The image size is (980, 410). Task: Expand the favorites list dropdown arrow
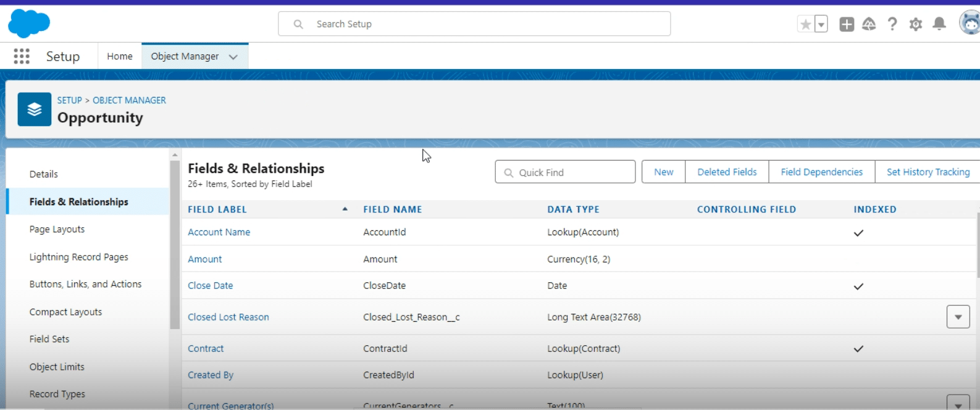[x=821, y=25]
